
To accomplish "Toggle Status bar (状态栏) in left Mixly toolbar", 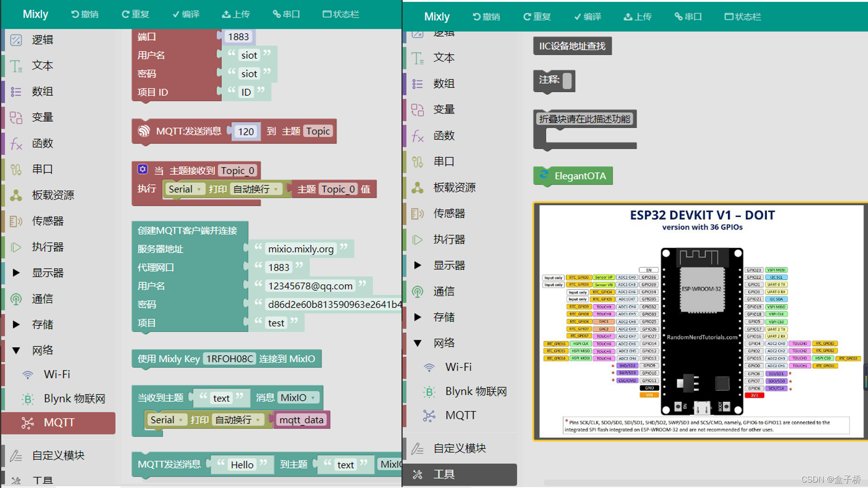I will click(x=341, y=14).
